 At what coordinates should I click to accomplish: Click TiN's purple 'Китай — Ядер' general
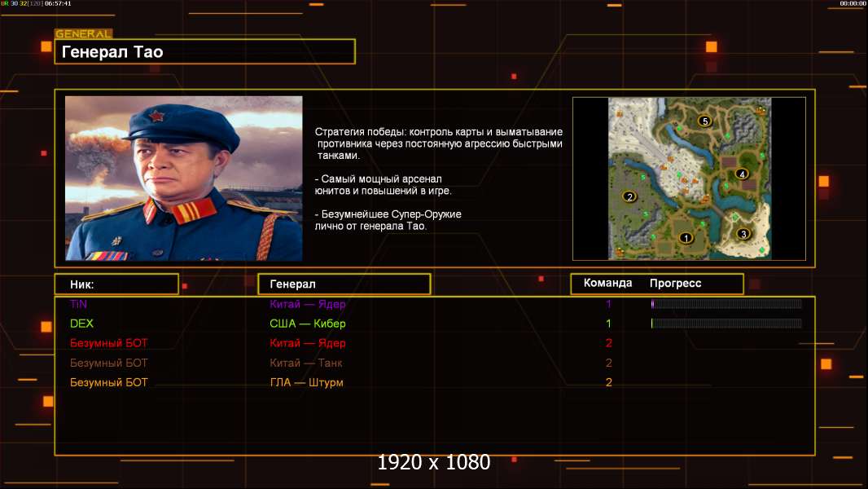308,304
